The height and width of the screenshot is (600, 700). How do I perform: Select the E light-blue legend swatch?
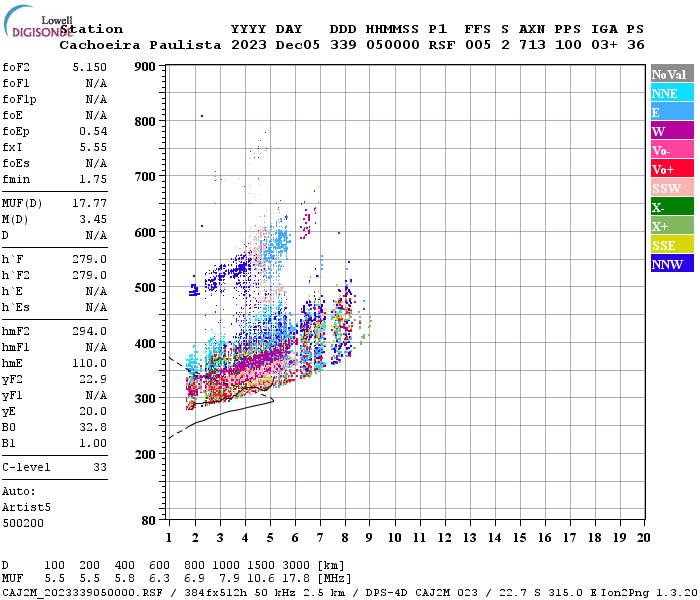pyautogui.click(x=672, y=112)
